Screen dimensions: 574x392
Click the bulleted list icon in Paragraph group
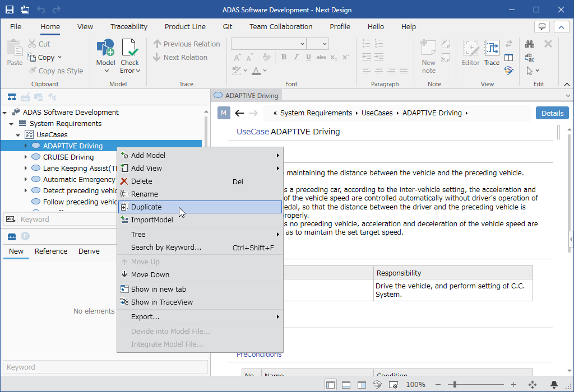point(367,44)
